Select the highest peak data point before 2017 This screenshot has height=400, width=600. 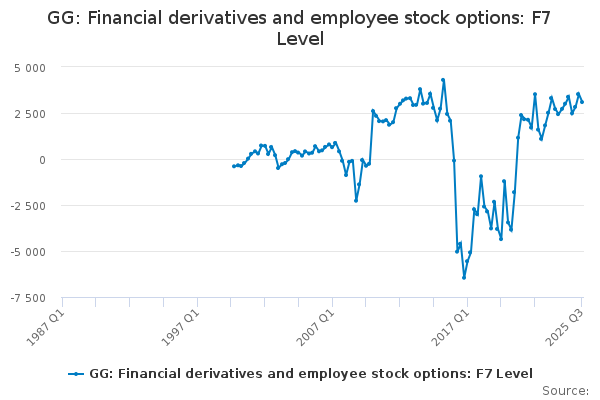pyautogui.click(x=443, y=80)
